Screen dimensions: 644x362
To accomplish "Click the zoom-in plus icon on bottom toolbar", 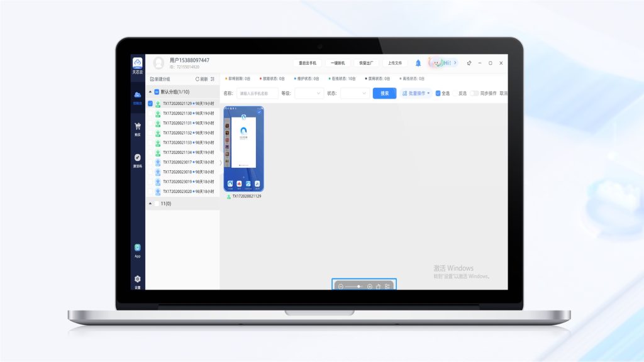I will tap(370, 287).
